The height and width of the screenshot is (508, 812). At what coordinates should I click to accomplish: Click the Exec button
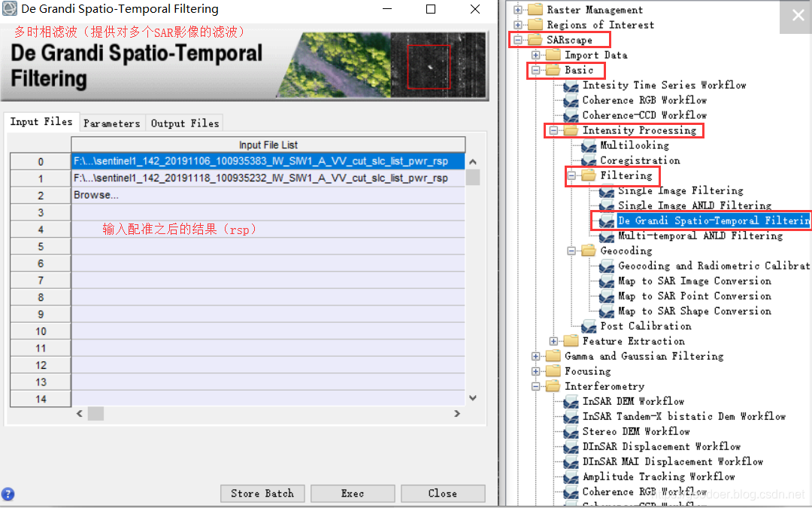[353, 494]
